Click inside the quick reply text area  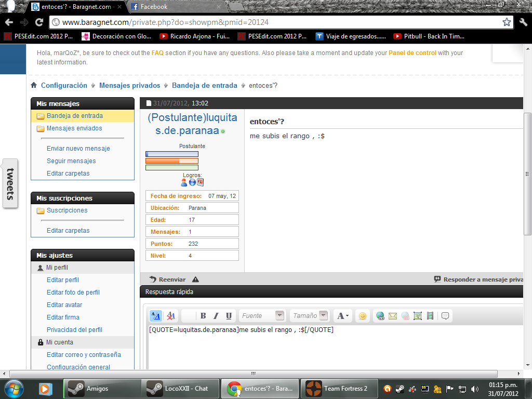[336, 347]
